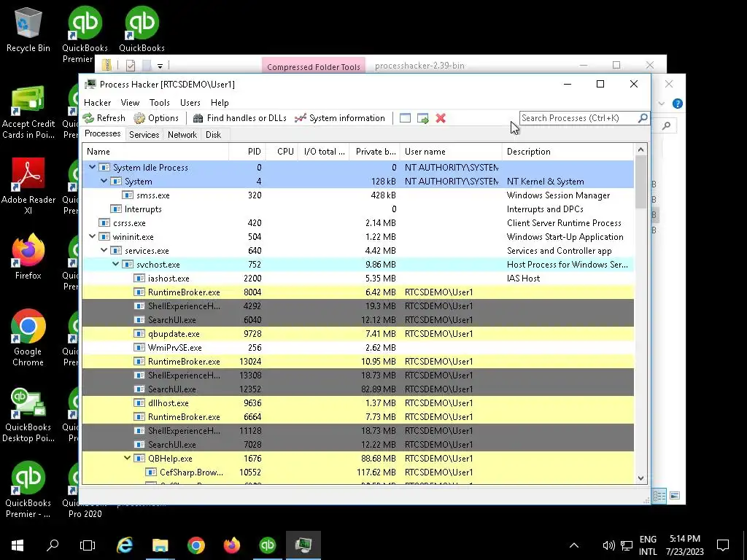The image size is (747, 560).
Task: Click the blue help icon in Explorer window
Action: pyautogui.click(x=678, y=104)
